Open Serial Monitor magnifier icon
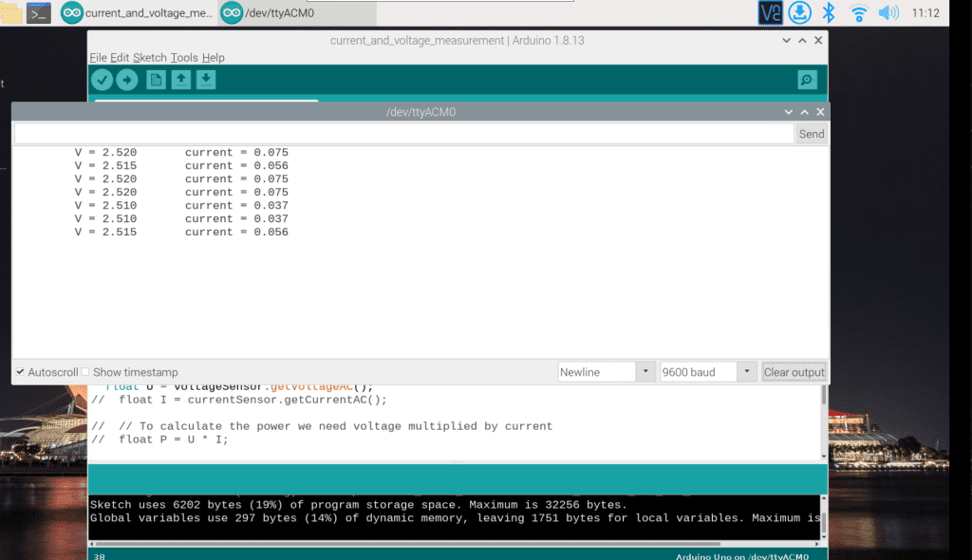972x560 pixels. pyautogui.click(x=806, y=80)
